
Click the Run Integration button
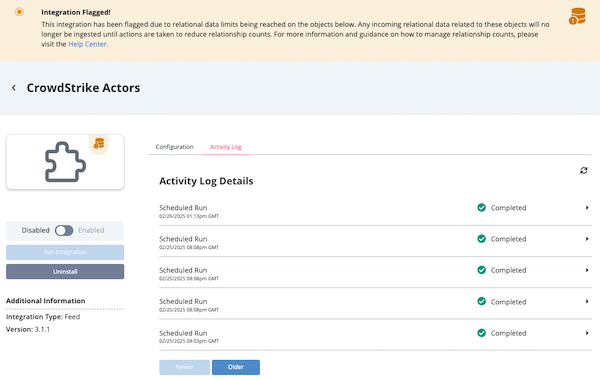tap(65, 252)
